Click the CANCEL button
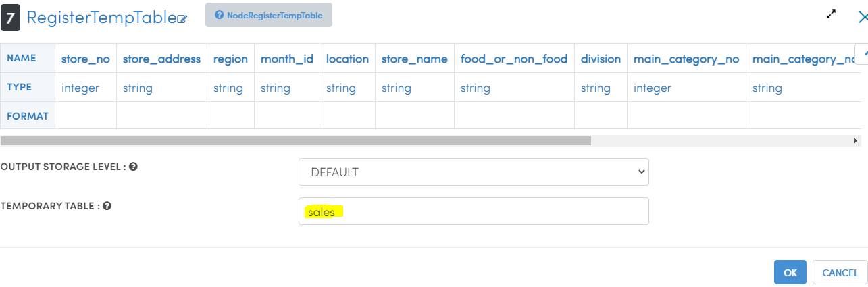This screenshot has height=287, width=868. 840,273
